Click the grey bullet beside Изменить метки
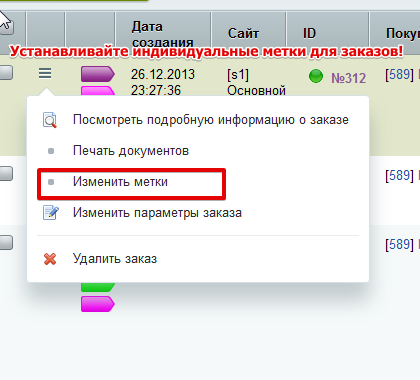The width and height of the screenshot is (420, 380). click(51, 182)
